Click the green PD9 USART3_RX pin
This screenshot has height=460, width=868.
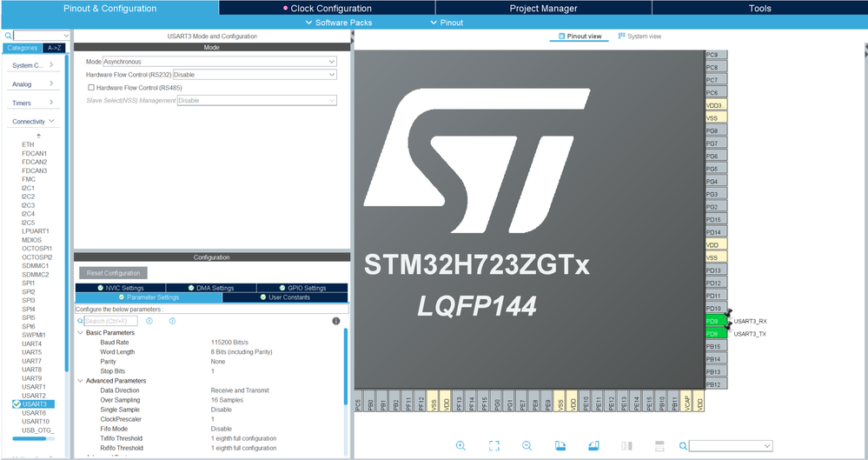(x=716, y=321)
